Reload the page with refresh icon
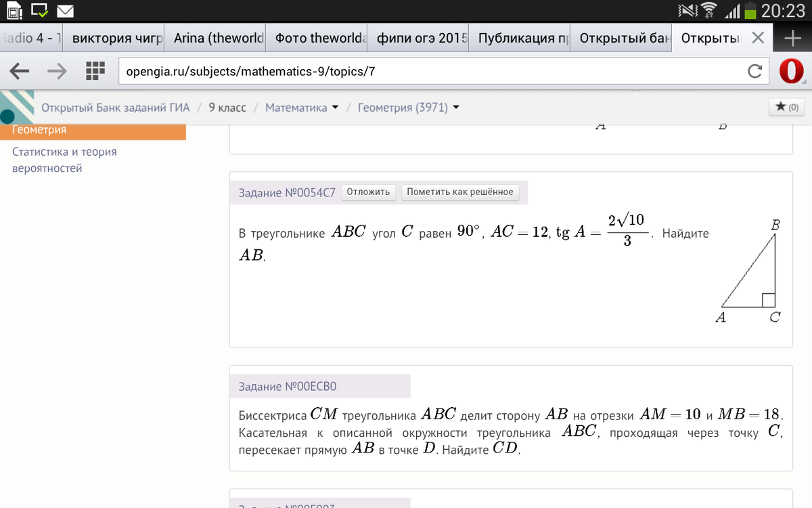The image size is (812, 508). [x=754, y=71]
